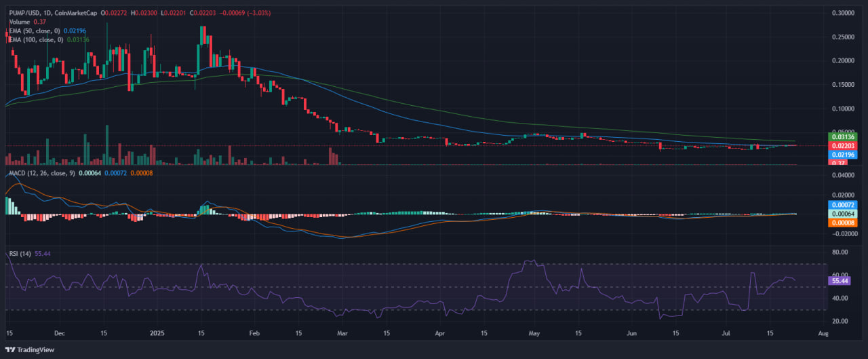Click the orange 0.00008 signal value label
Screen dimensions: 868x359
[x=844, y=222]
